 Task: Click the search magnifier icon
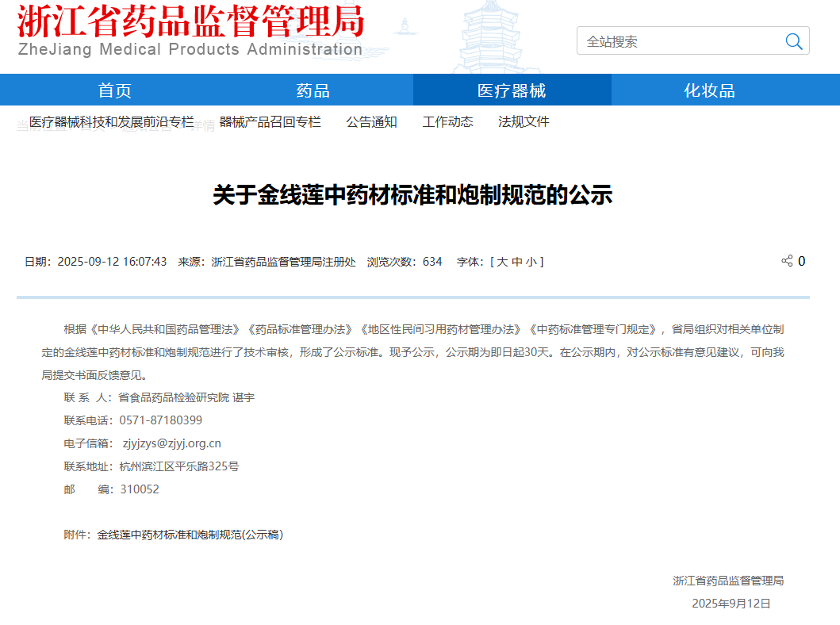pos(793,41)
